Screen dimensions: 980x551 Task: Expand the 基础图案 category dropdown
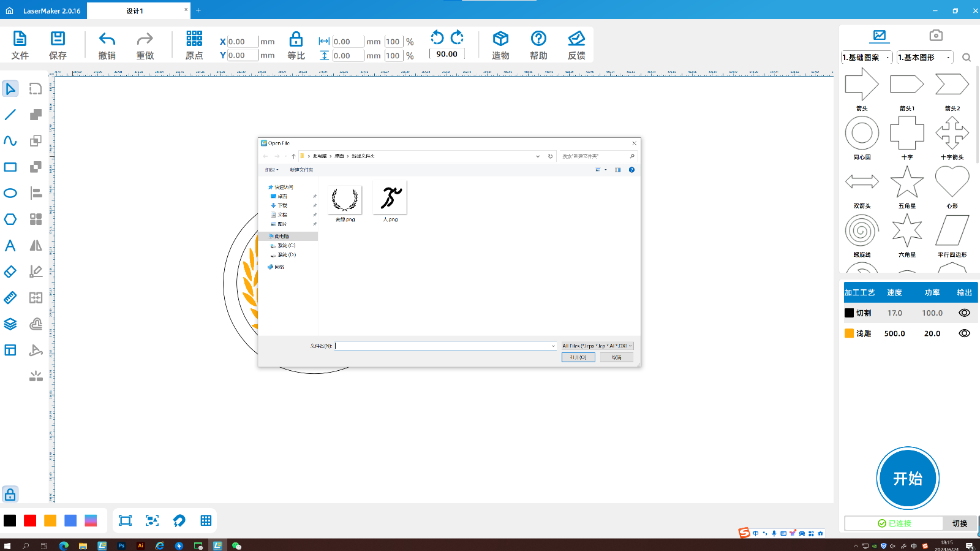tap(867, 58)
